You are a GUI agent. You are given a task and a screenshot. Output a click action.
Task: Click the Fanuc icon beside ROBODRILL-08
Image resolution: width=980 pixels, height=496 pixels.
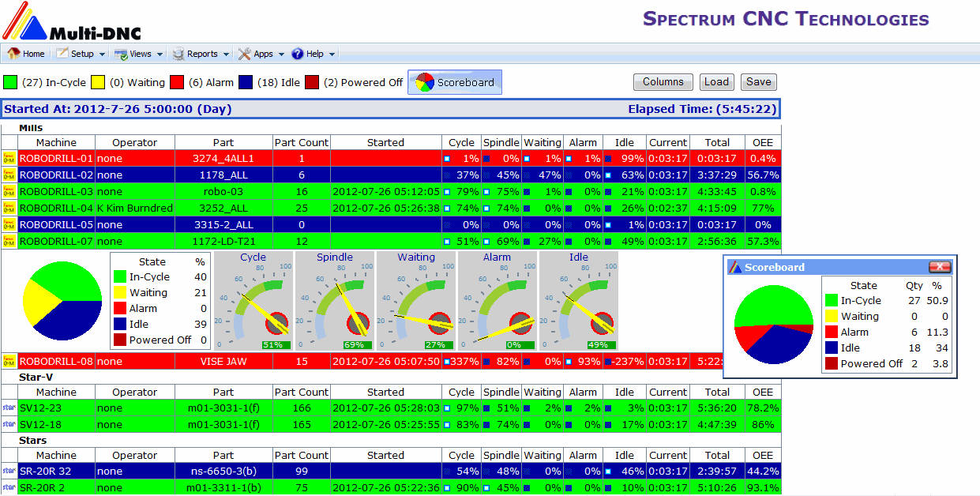(9, 362)
